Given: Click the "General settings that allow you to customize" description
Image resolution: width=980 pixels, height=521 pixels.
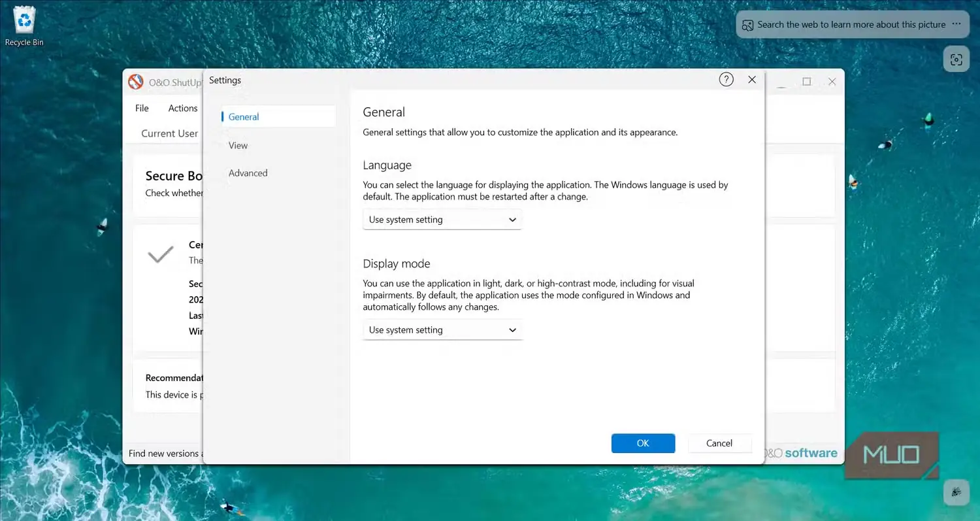Looking at the screenshot, I should (520, 132).
